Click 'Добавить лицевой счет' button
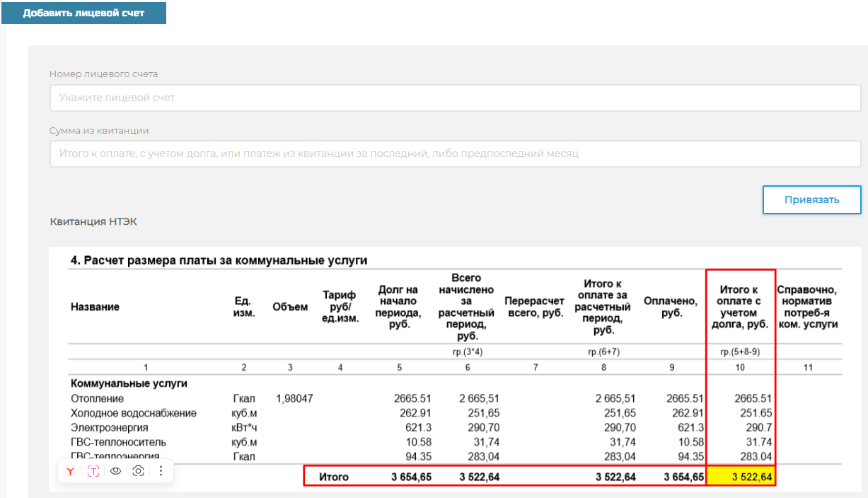 pyautogui.click(x=83, y=13)
